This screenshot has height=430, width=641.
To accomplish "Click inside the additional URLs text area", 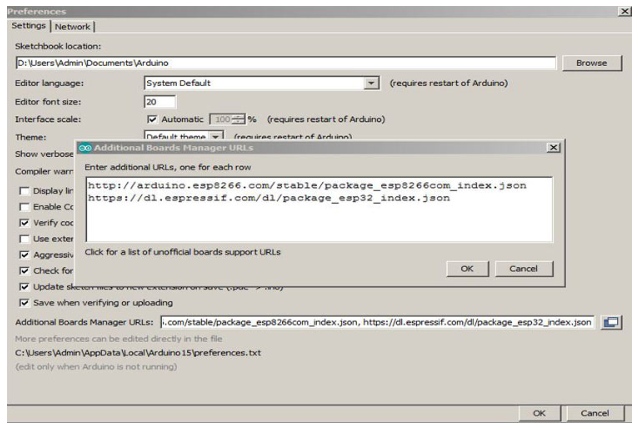I will click(318, 210).
